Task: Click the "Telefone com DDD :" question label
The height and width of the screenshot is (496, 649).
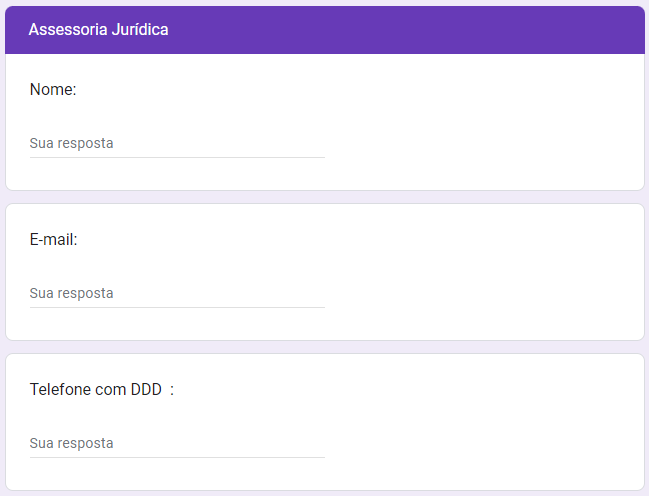Action: 101,389
